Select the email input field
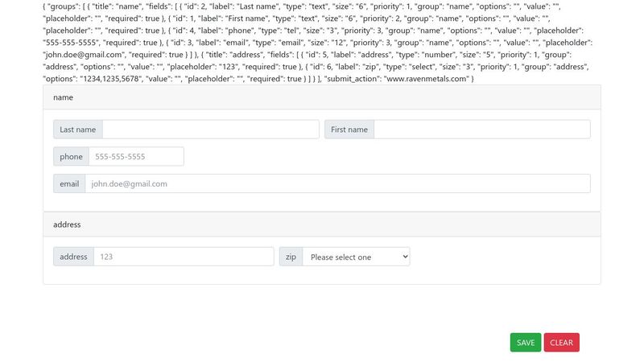The height and width of the screenshot is (362, 644). [x=337, y=183]
